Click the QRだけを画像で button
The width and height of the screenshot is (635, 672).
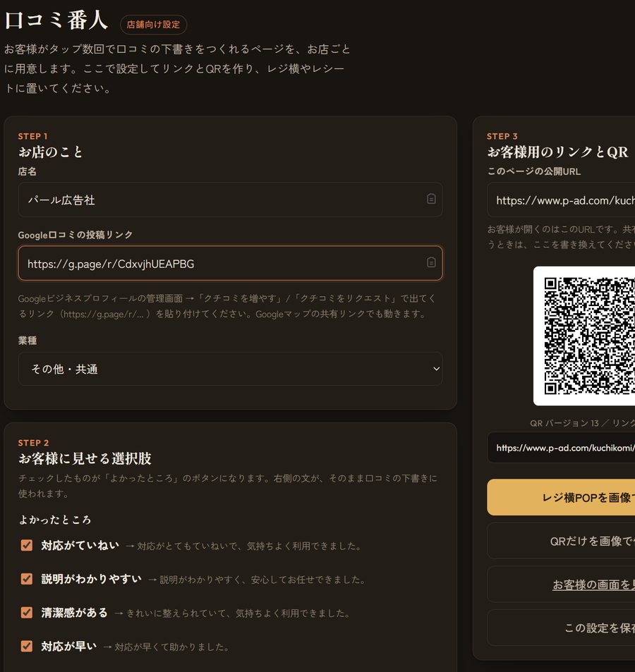click(x=561, y=541)
